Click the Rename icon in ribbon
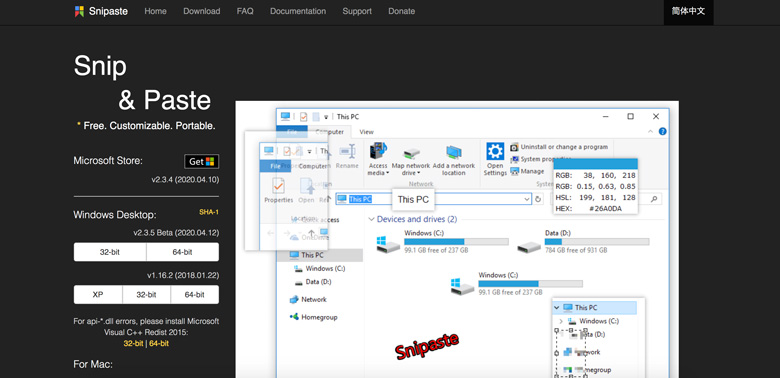Screen dimensions: 780x378 (347, 152)
